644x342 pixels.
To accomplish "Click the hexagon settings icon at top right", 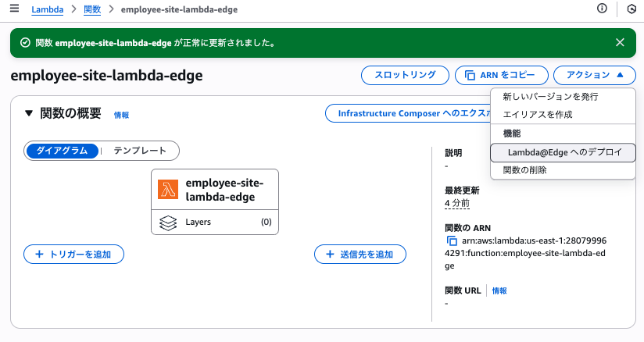I will [x=631, y=9].
